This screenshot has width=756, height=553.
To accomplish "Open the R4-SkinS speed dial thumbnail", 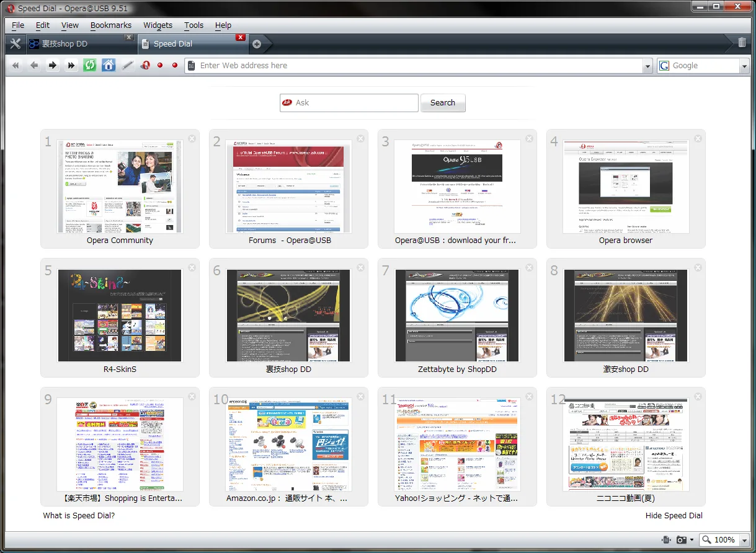I will [x=120, y=315].
